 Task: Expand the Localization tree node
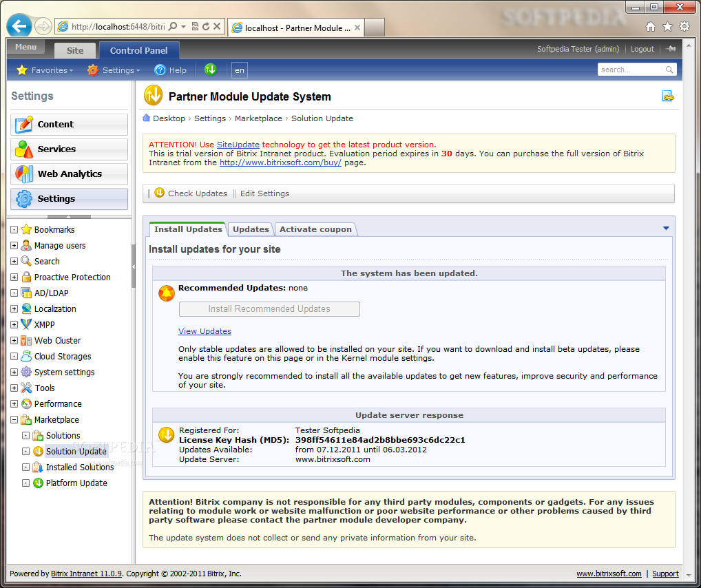[14, 309]
